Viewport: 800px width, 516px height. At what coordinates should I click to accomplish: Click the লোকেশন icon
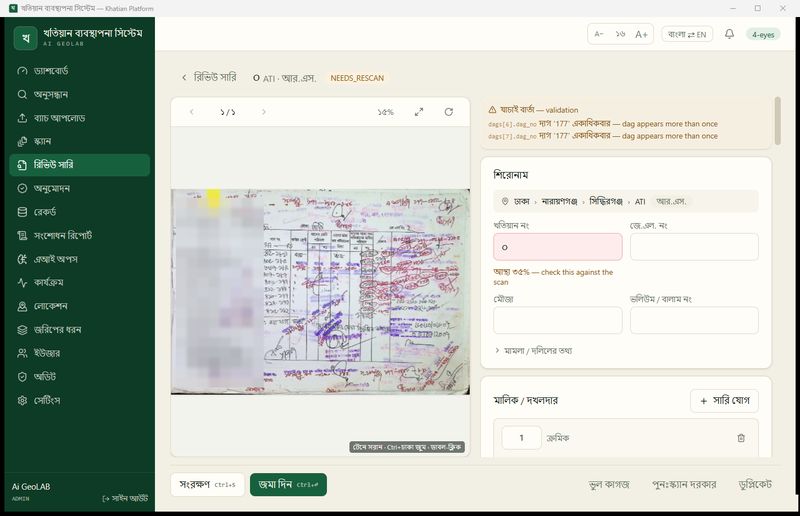(x=22, y=306)
